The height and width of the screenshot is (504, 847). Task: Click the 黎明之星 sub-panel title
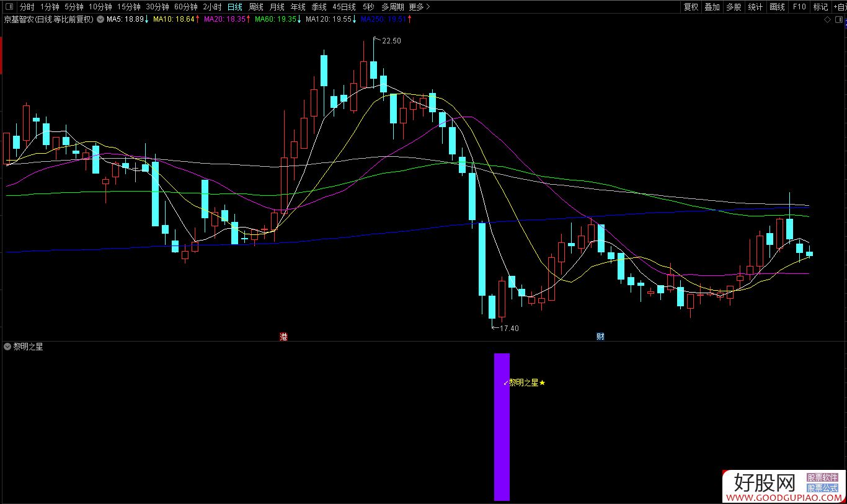tap(28, 347)
